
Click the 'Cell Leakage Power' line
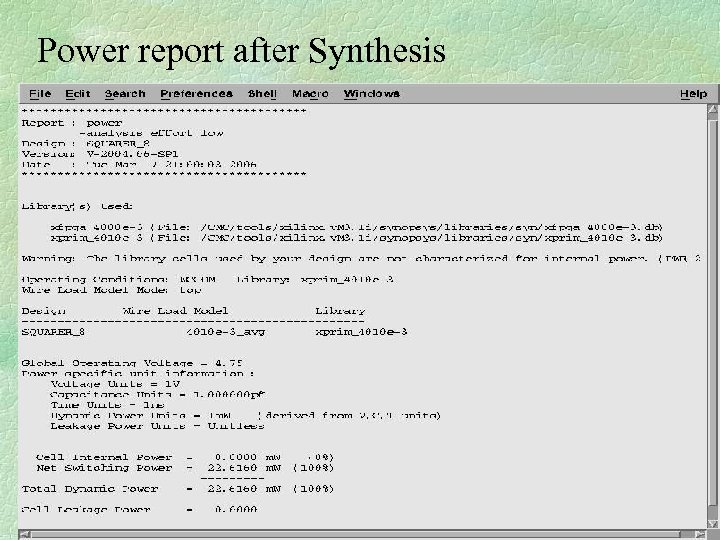(140, 509)
